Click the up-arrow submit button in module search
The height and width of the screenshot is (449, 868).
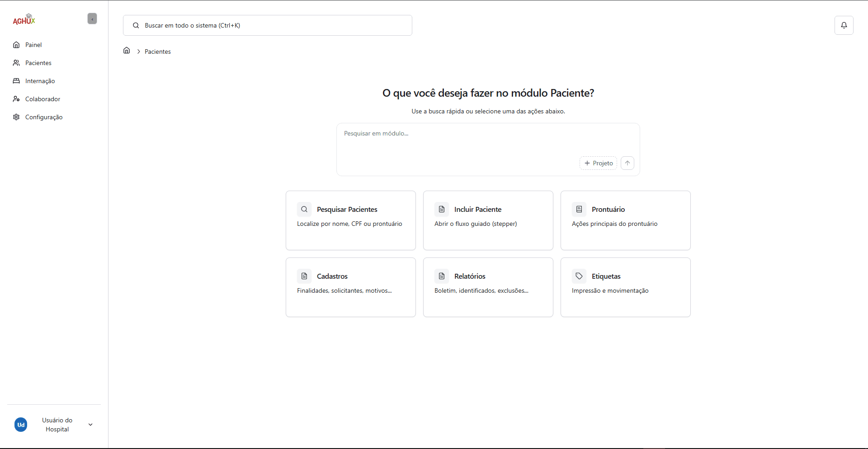[627, 163]
